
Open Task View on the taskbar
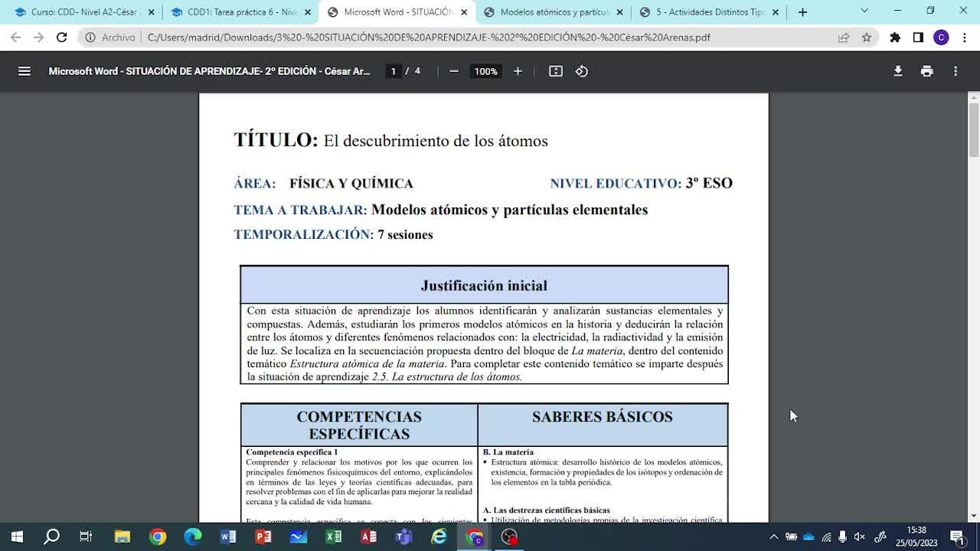[x=86, y=536]
